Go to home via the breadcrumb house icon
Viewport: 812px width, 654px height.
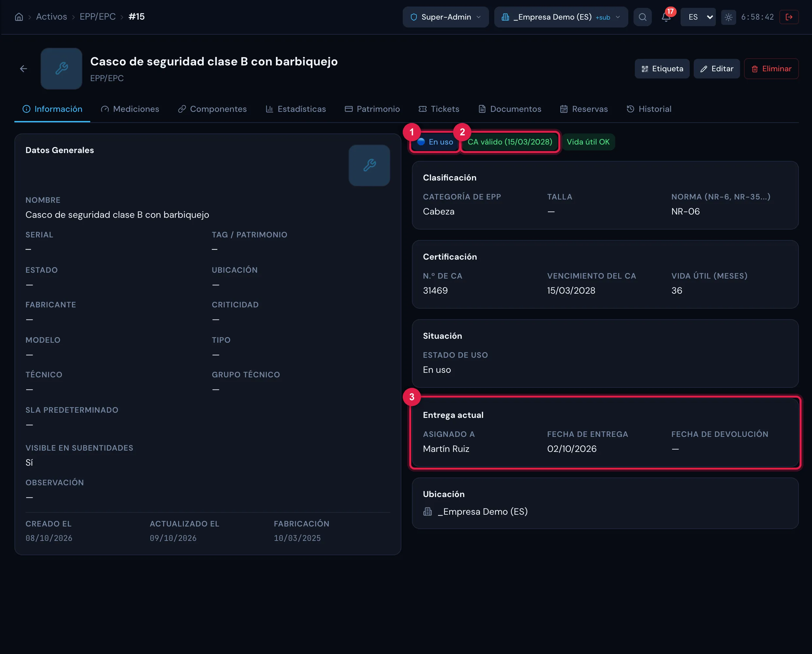19,17
